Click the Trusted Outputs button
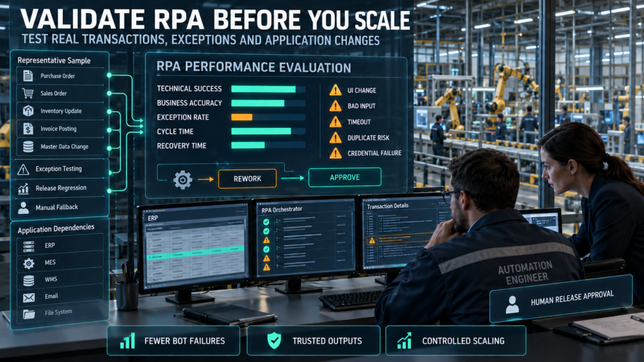The height and width of the screenshot is (362, 644). (313, 341)
